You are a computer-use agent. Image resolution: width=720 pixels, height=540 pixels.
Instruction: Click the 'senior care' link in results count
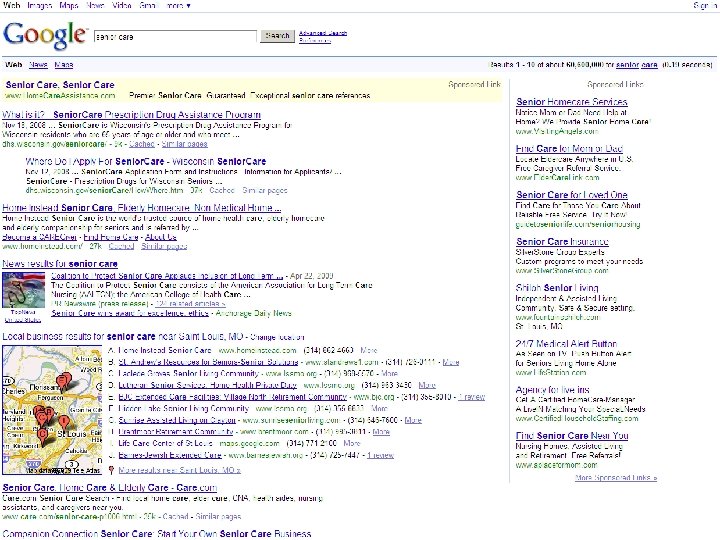[x=636, y=65]
